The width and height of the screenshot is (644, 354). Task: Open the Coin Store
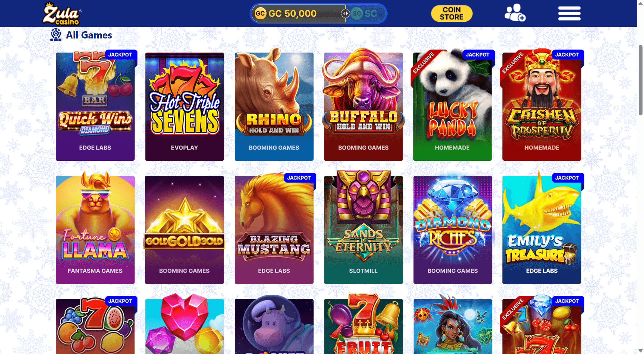[451, 13]
